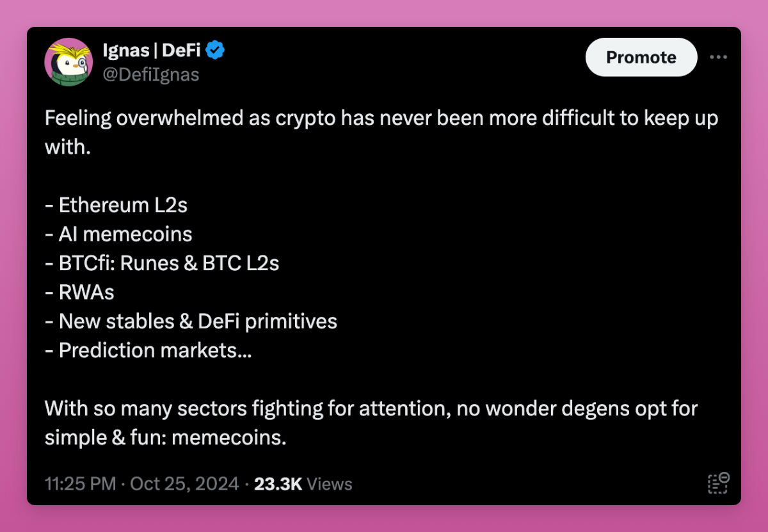Click the Promote button
768x532 pixels.
point(641,58)
